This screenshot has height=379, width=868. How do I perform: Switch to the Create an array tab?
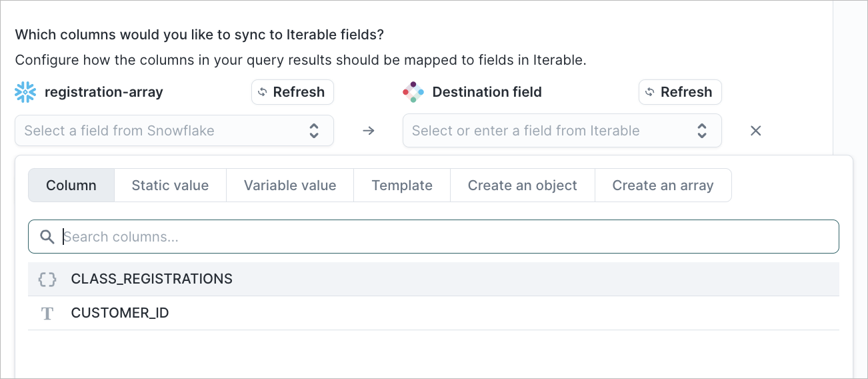pyautogui.click(x=663, y=185)
